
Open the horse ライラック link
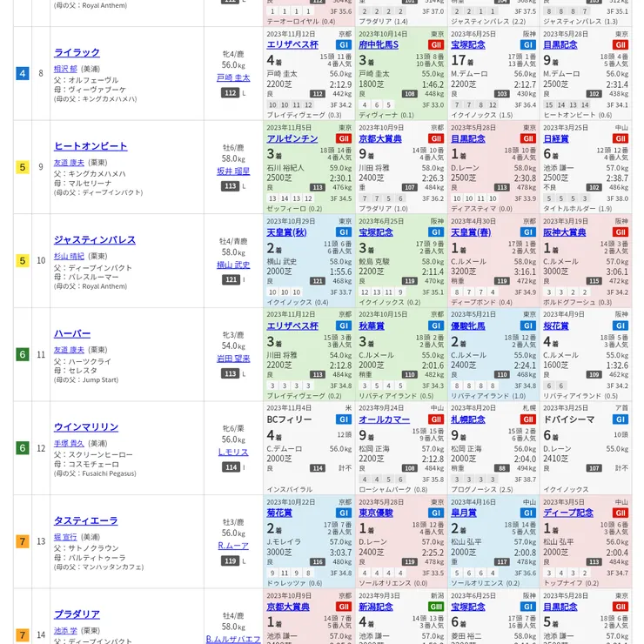(77, 52)
